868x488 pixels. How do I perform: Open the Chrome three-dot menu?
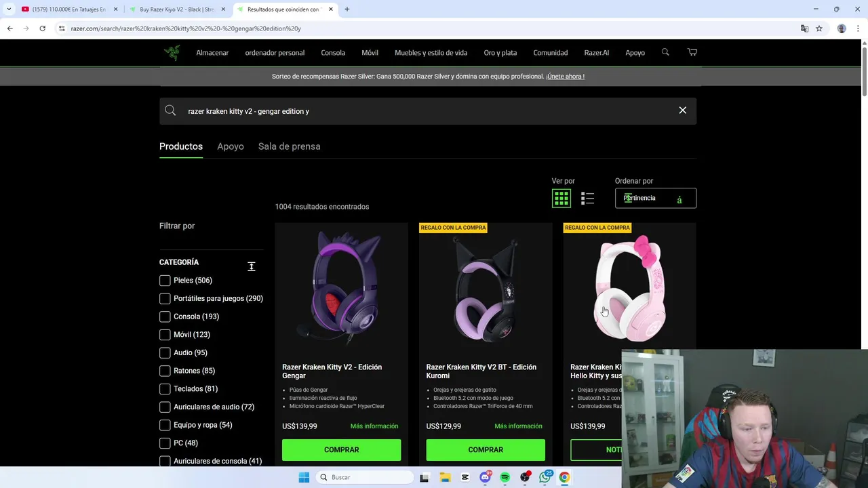coord(859,28)
